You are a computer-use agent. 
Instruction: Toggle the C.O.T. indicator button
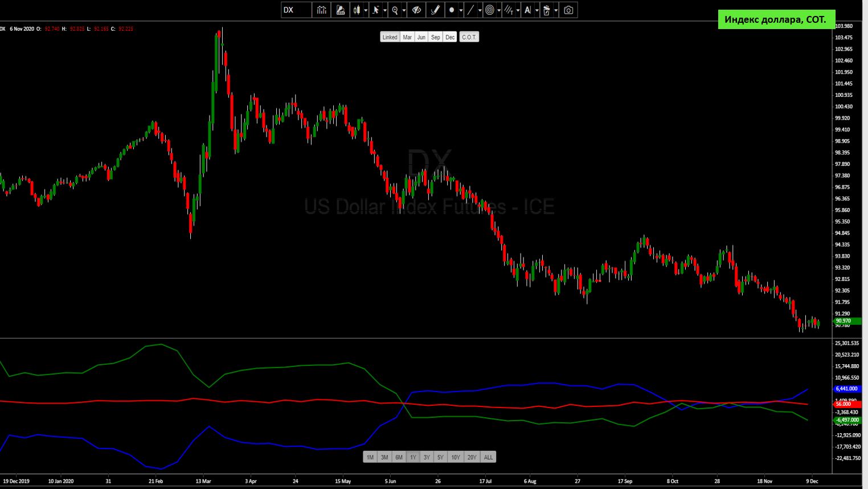point(469,37)
